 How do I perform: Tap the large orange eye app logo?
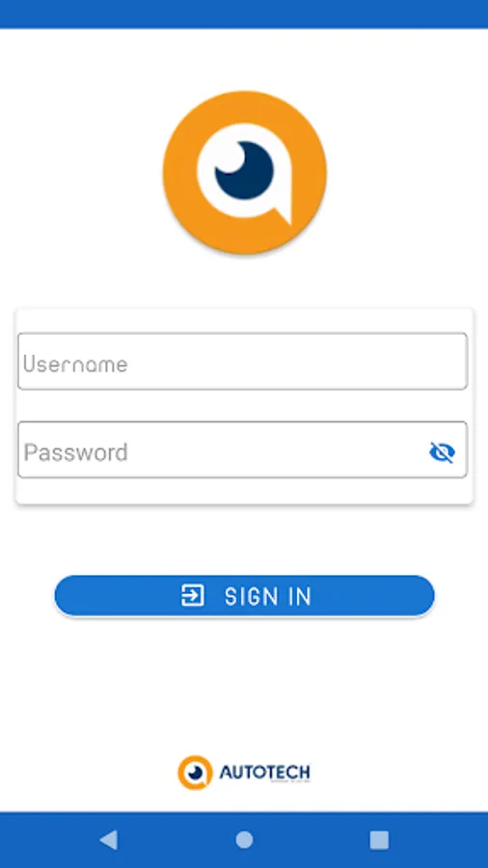click(x=244, y=173)
